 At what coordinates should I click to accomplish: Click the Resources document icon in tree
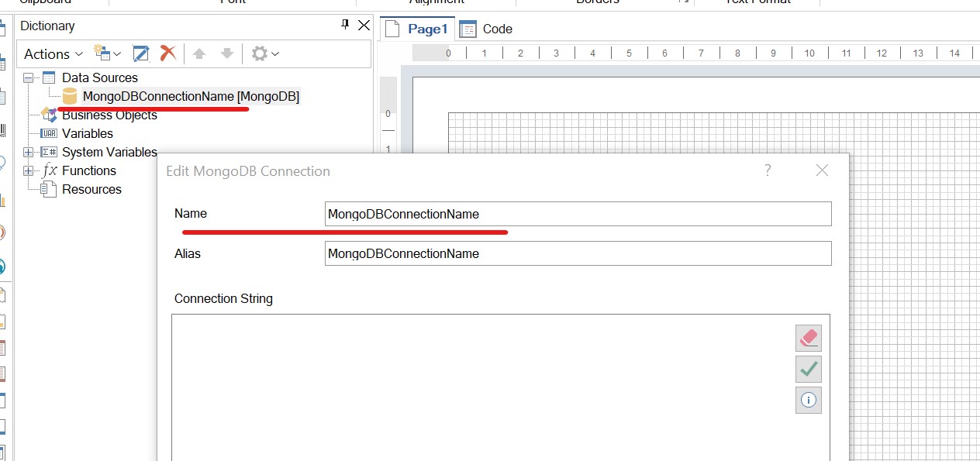click(49, 189)
